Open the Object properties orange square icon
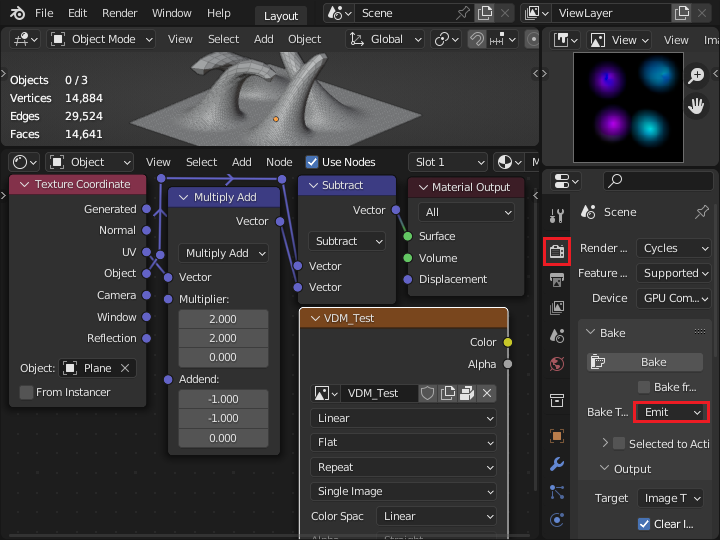Image resolution: width=720 pixels, height=540 pixels. point(557,435)
